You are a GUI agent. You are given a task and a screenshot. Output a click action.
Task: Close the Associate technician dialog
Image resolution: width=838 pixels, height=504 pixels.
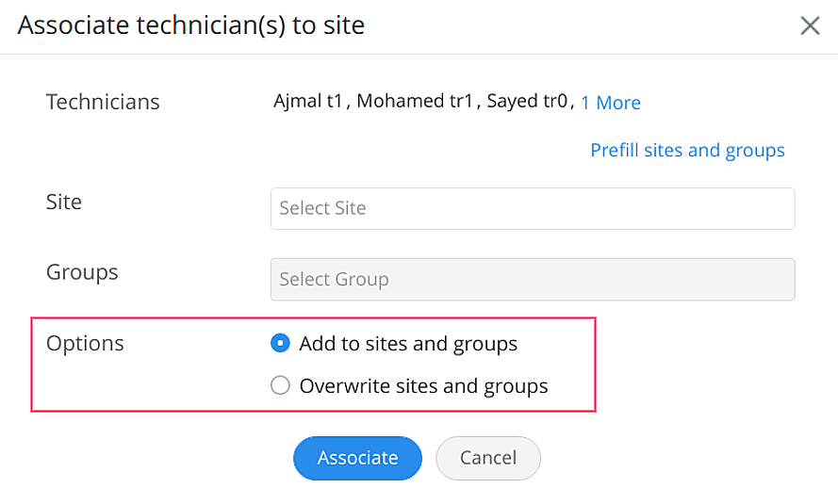(810, 25)
